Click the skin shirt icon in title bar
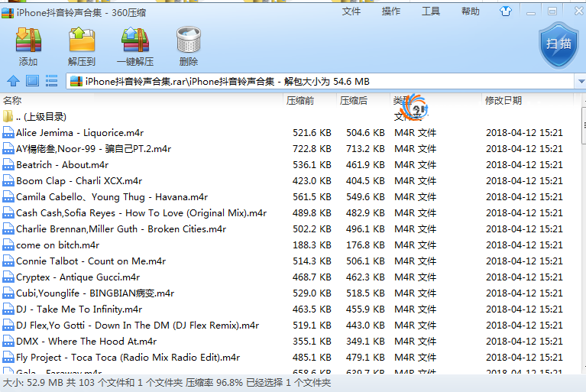 505,11
